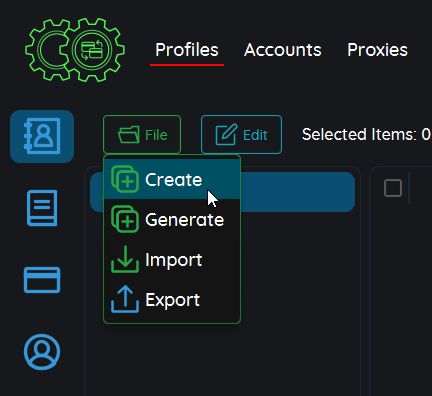432x396 pixels.
Task: Open the user account sidebar icon
Action: pyautogui.click(x=42, y=352)
